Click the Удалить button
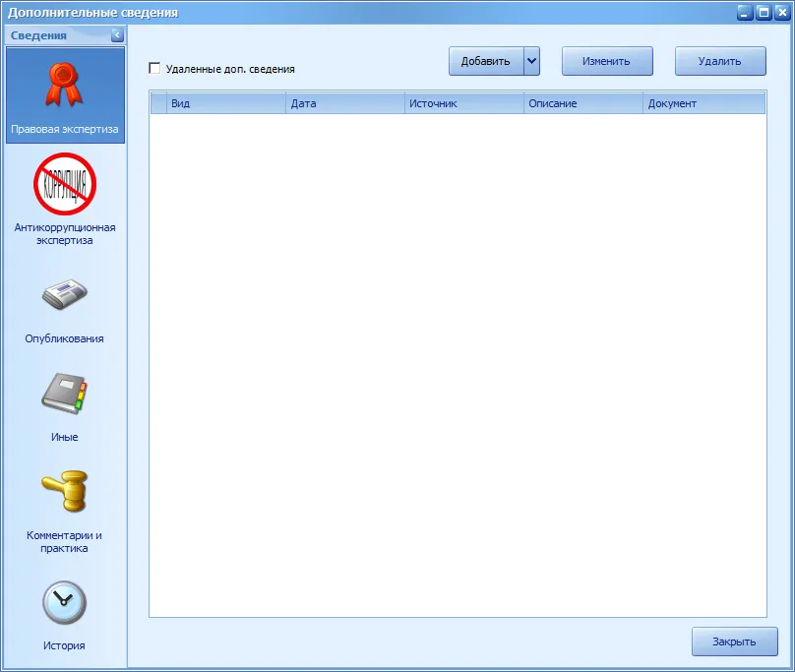Screen dimensions: 795x672 [x=720, y=61]
